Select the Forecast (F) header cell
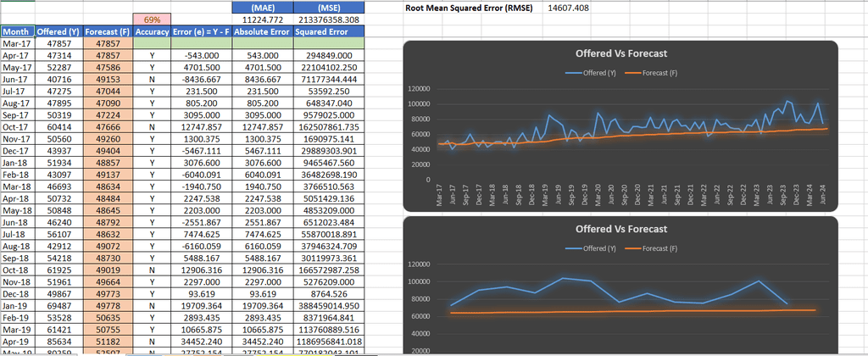Image resolution: width=868 pixels, height=356 pixels. 108,31
